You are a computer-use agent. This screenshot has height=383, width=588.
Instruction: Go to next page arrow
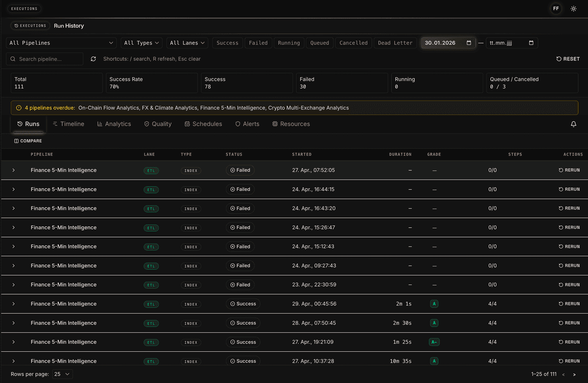(x=574, y=374)
